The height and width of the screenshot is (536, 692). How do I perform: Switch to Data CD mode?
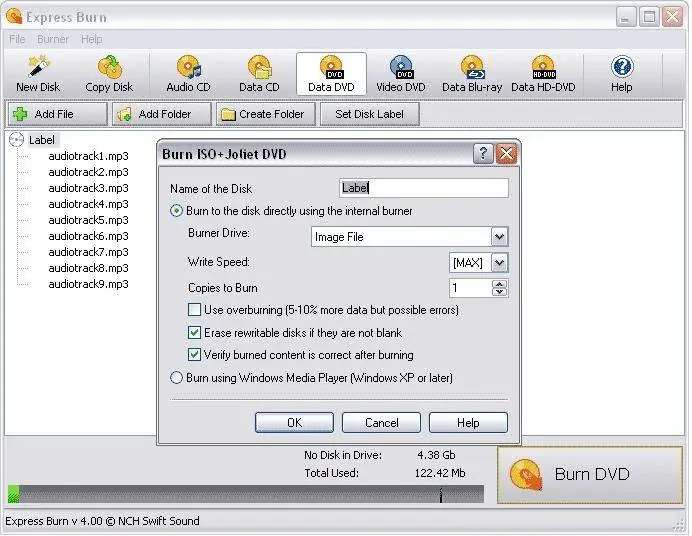tap(259, 74)
